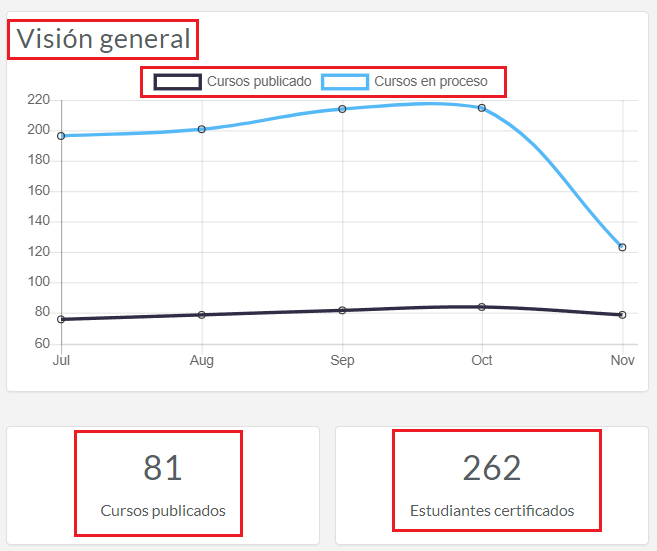Image resolution: width=657 pixels, height=551 pixels.
Task: Click the 80 y-axis value
Action: (42, 312)
